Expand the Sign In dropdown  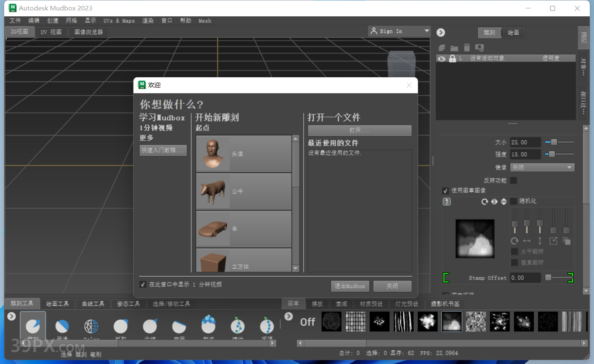(x=427, y=31)
